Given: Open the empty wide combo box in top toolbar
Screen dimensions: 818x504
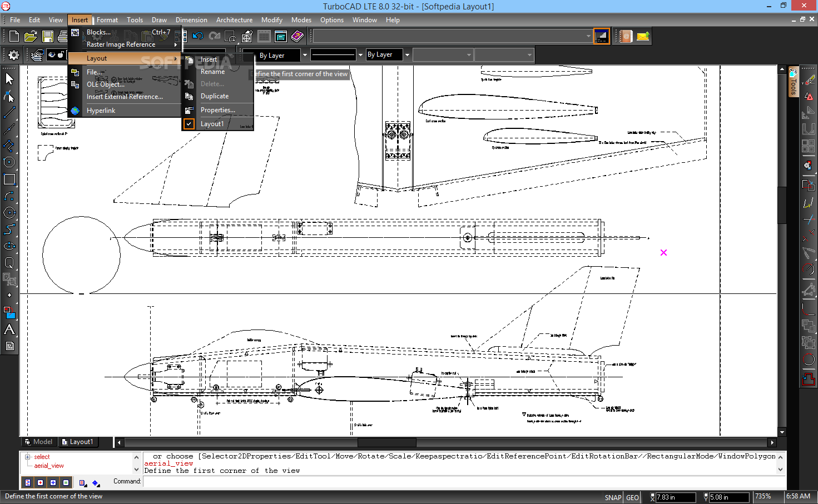Looking at the screenshot, I should pyautogui.click(x=453, y=37).
